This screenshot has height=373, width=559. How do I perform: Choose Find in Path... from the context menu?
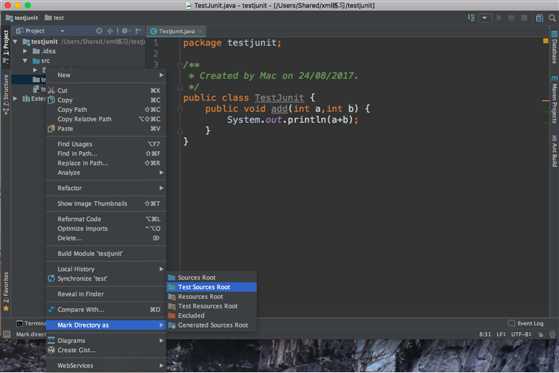point(107,154)
